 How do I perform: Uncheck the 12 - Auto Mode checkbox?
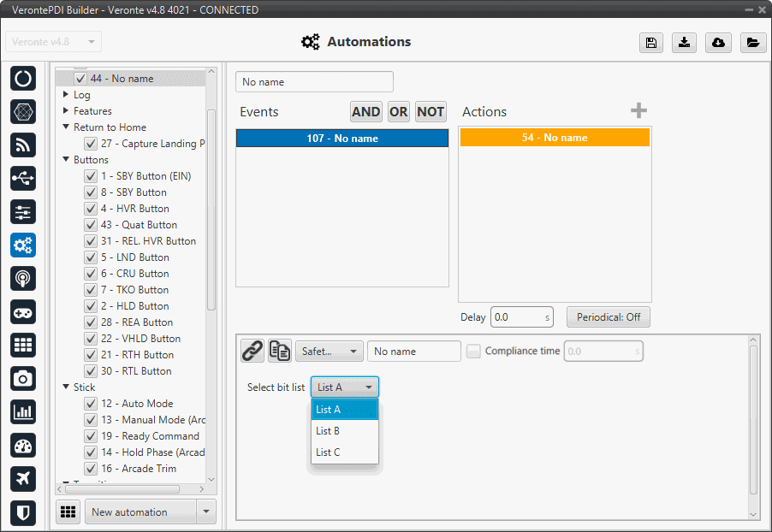90,404
